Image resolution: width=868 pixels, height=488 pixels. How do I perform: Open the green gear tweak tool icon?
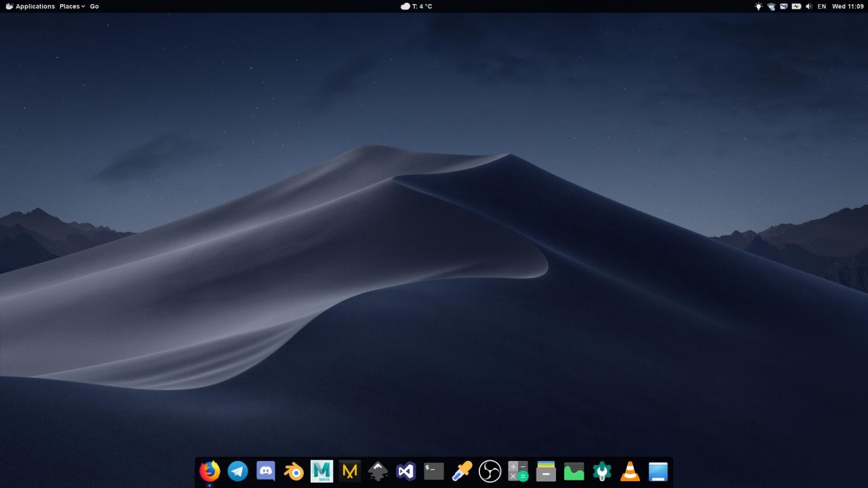click(602, 470)
